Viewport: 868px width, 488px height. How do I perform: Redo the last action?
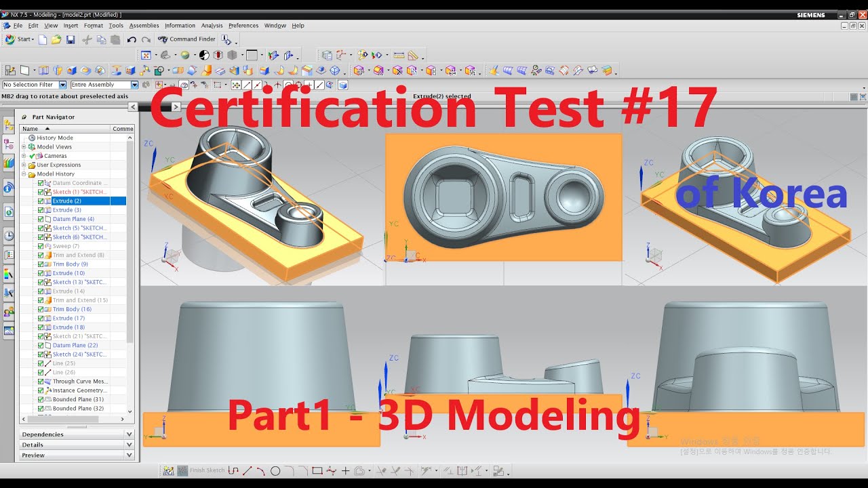coord(146,39)
